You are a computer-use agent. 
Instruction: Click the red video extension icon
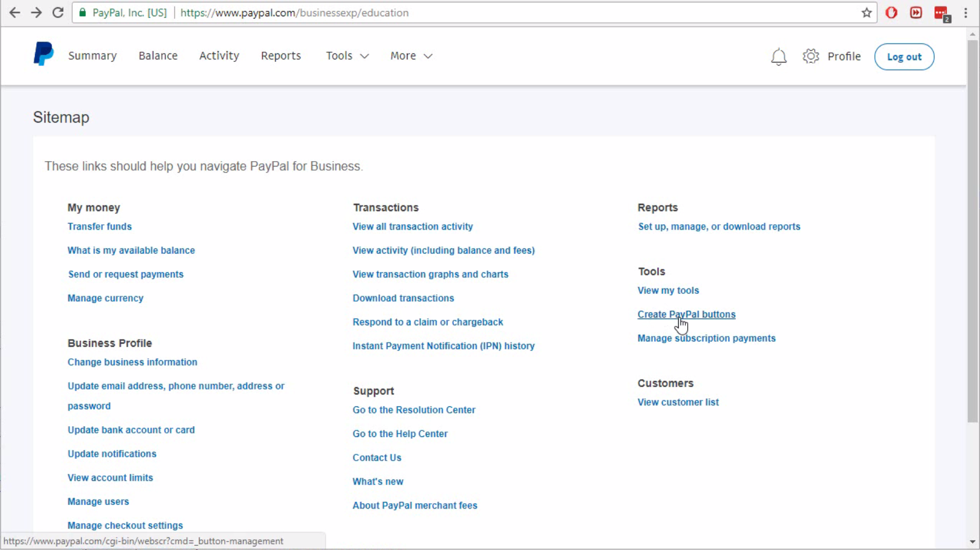click(x=916, y=13)
